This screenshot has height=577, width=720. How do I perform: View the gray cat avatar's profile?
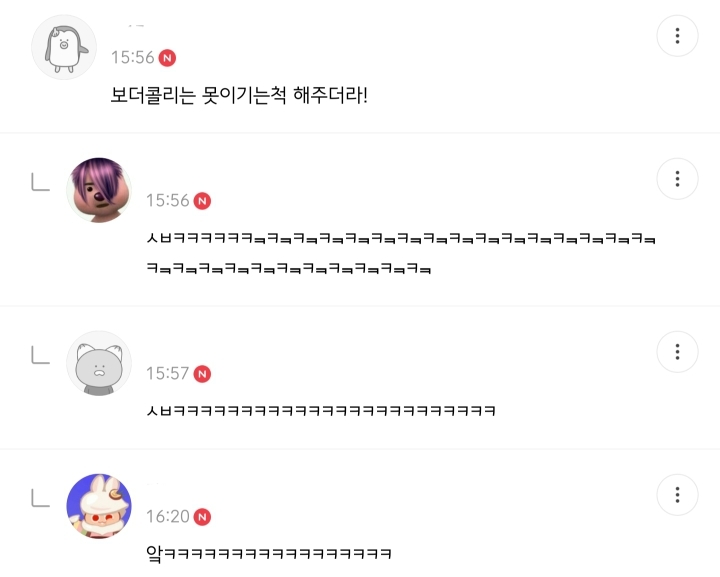98,362
